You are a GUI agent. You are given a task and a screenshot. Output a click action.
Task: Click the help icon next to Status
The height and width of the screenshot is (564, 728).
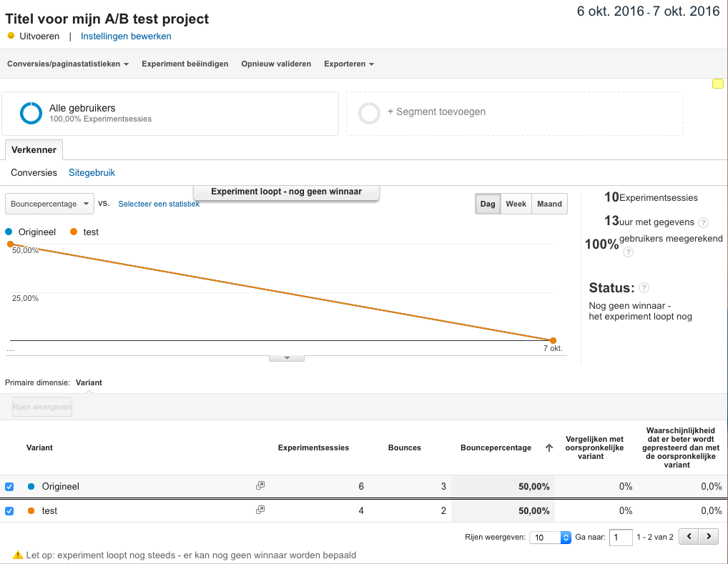coord(644,288)
